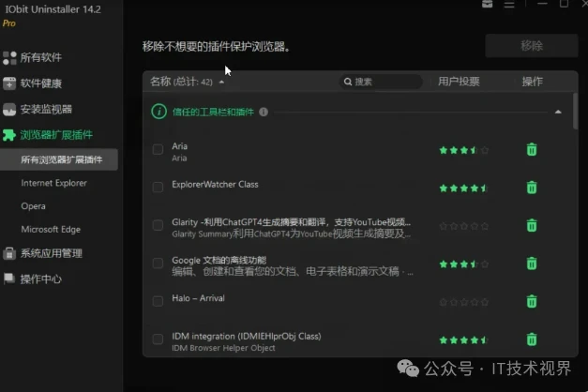The image size is (588, 392).
Task: Click the 用户投票 column header
Action: point(459,82)
